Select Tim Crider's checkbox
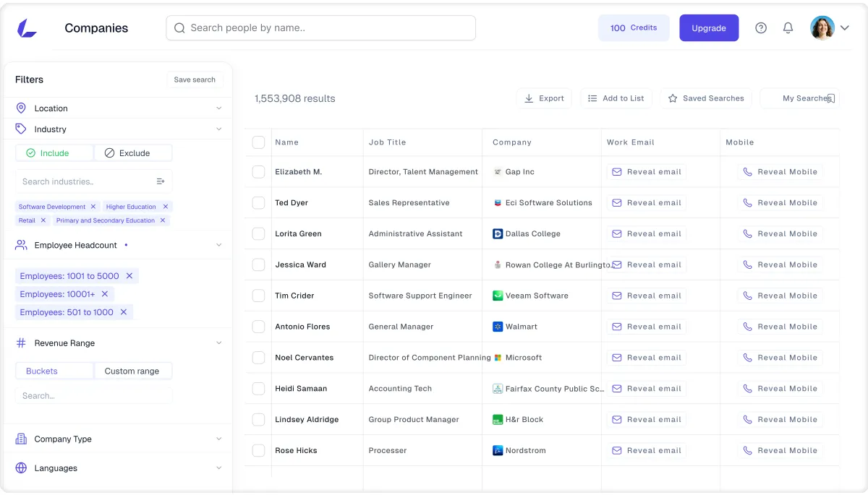This screenshot has width=868, height=495. tap(258, 296)
